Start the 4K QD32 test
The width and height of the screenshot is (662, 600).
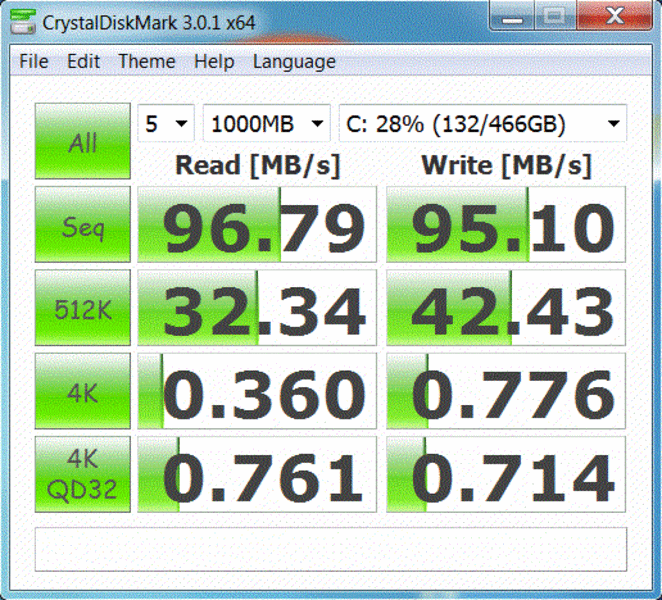(83, 474)
